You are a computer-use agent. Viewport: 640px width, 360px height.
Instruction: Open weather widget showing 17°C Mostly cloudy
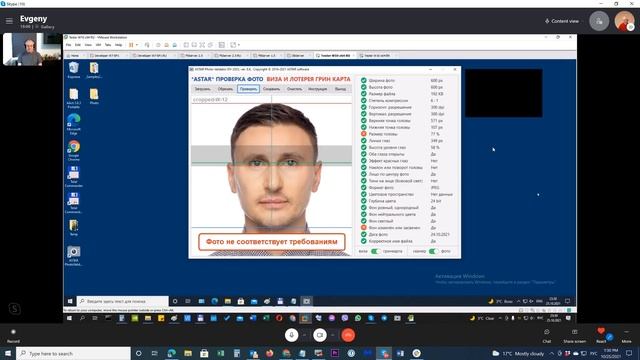click(x=518, y=353)
